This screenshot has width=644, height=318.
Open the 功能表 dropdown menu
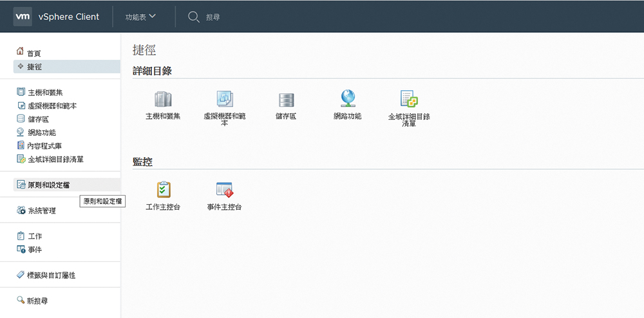[x=140, y=17]
